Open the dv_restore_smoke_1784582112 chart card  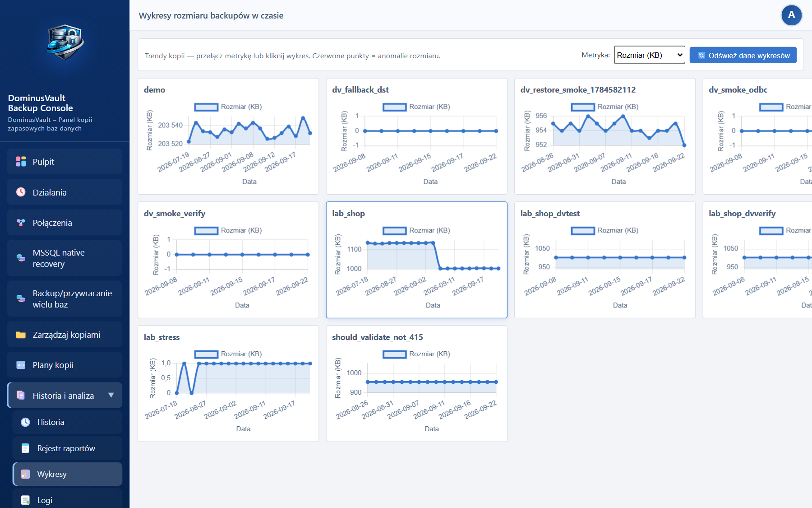pyautogui.click(x=605, y=136)
